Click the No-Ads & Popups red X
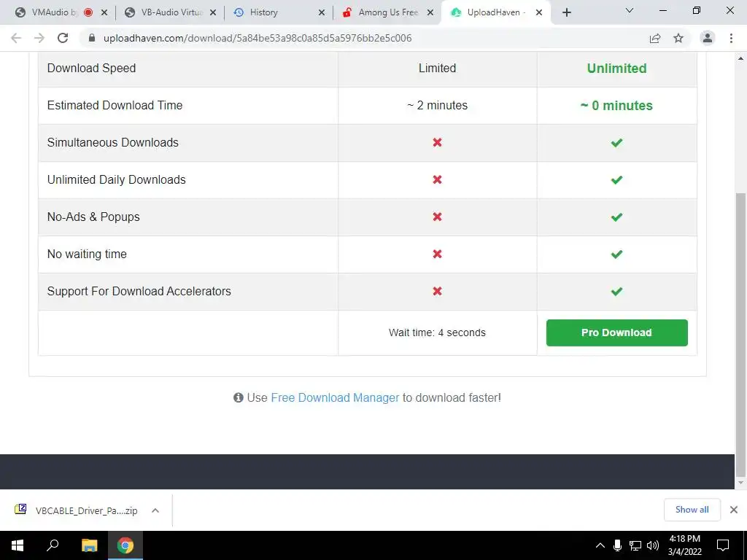This screenshot has width=747, height=560. [438, 217]
